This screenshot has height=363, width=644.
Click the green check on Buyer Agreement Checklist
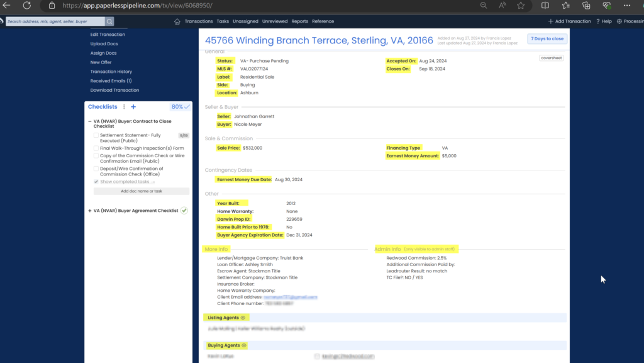[x=184, y=211]
